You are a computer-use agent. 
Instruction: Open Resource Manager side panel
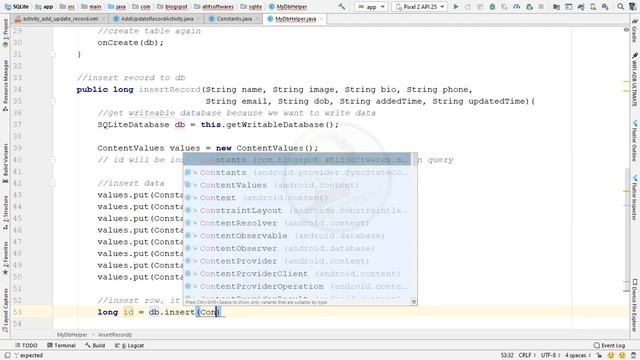pos(5,85)
